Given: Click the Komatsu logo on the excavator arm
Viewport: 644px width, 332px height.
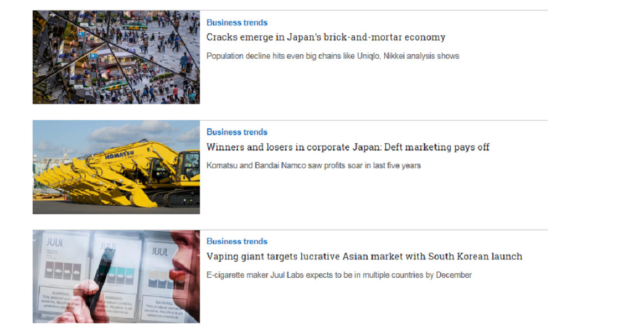Looking at the screenshot, I should click(x=120, y=155).
